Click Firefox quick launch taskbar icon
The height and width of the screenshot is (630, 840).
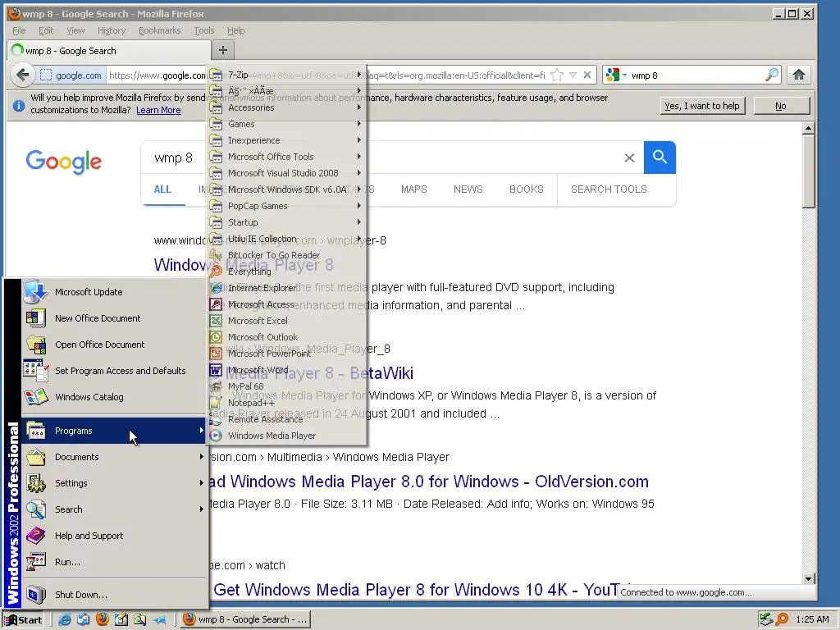103,620
